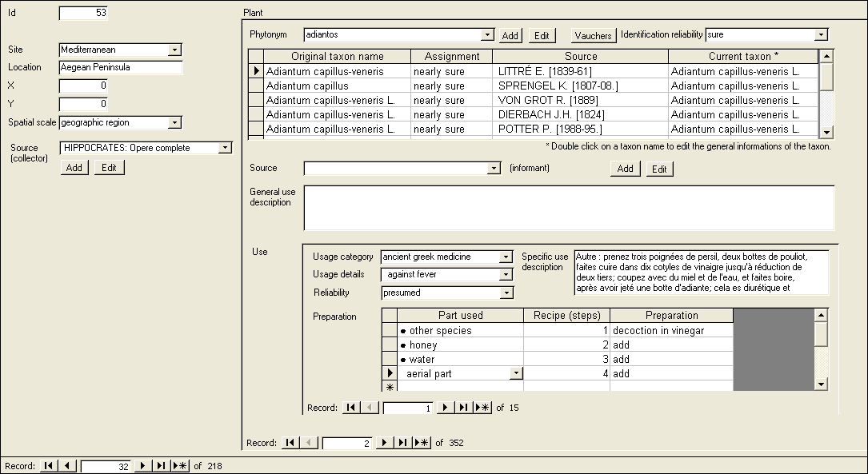Click Edit button next to Phytonym
The image size is (868, 474).
[542, 35]
